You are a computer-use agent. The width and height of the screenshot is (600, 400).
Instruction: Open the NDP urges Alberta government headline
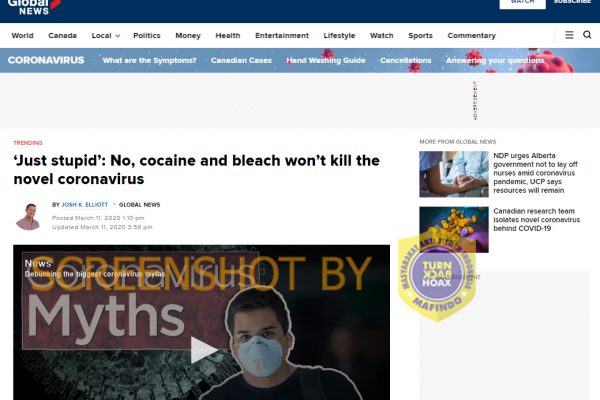535,173
